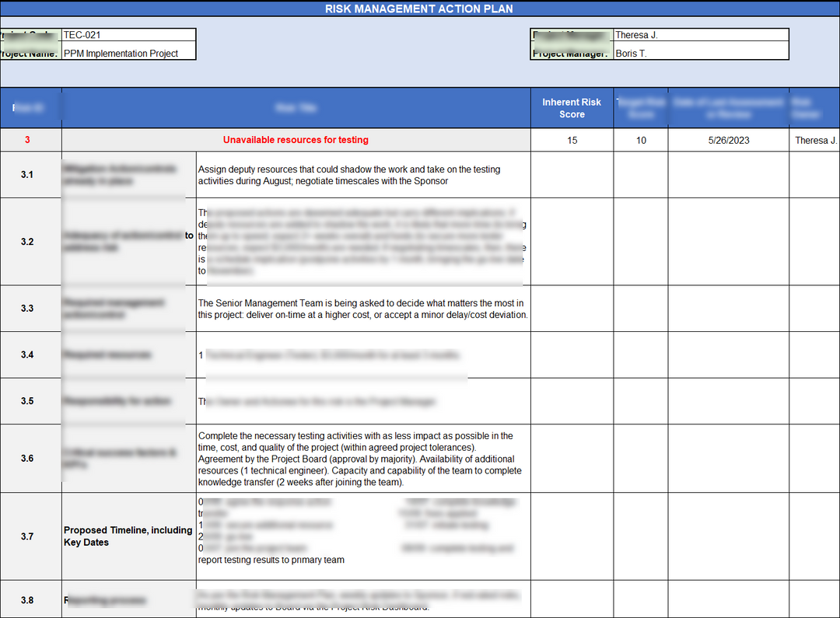The width and height of the screenshot is (840, 618).
Task: Click the Risk Management Action Plan title bar
Action: (x=419, y=9)
